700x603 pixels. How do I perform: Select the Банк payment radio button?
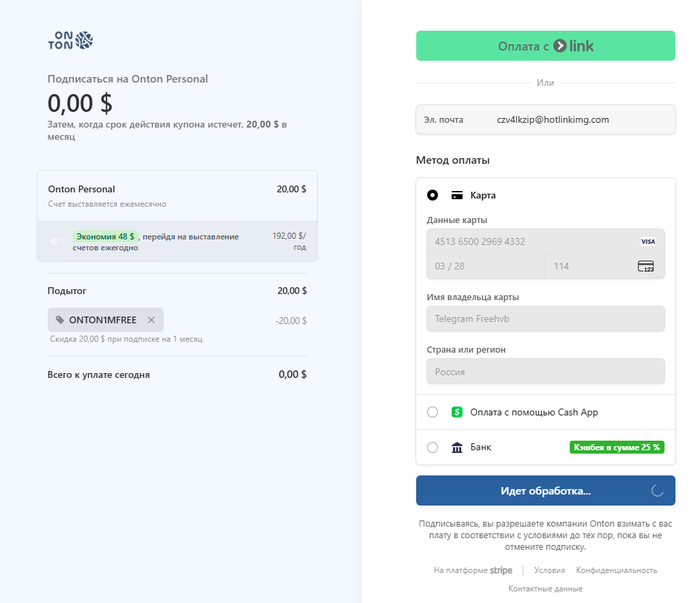(x=432, y=447)
